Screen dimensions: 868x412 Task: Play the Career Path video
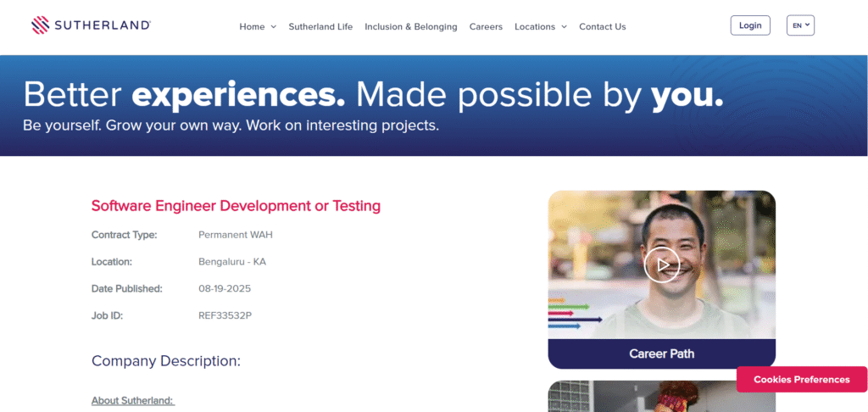click(661, 264)
